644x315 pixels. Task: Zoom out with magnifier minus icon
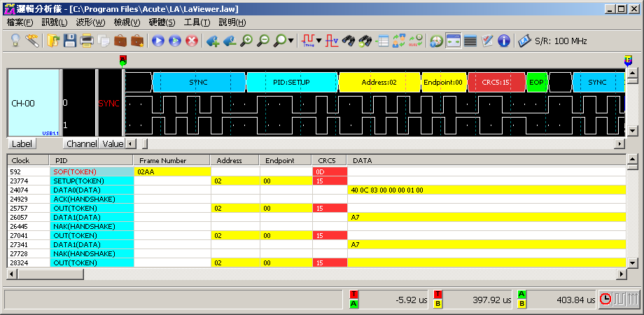pyautogui.click(x=263, y=41)
